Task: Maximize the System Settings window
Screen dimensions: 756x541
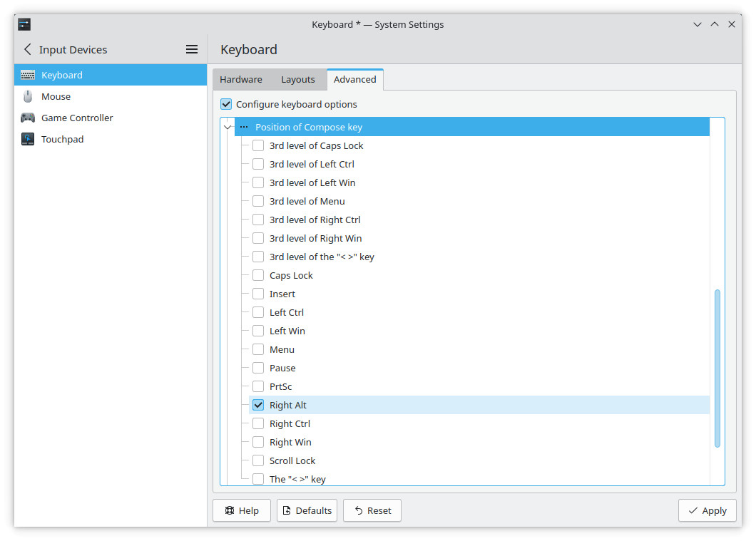Action: coord(715,24)
